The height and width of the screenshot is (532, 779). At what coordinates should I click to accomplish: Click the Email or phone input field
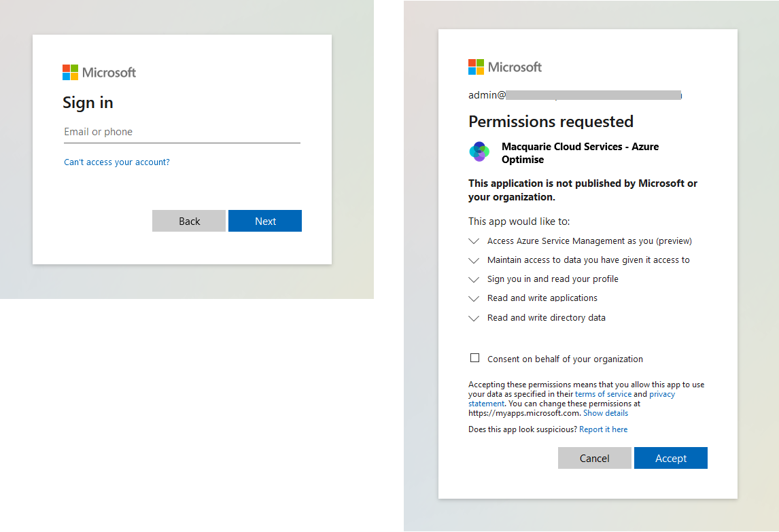[181, 132]
